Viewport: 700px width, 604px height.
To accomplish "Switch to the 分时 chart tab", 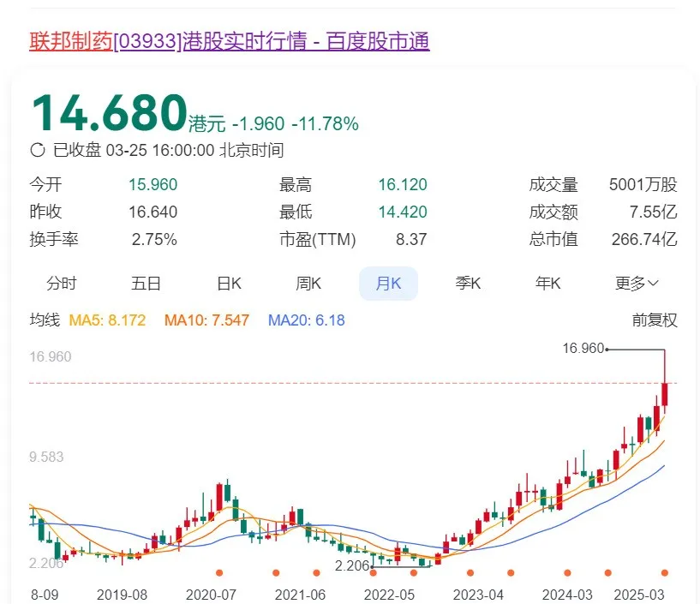I will [x=62, y=284].
